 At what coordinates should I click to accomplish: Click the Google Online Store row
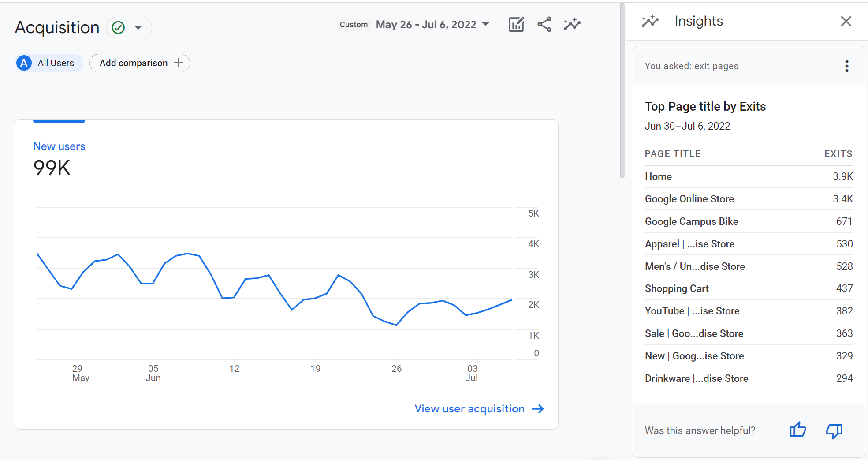(749, 199)
